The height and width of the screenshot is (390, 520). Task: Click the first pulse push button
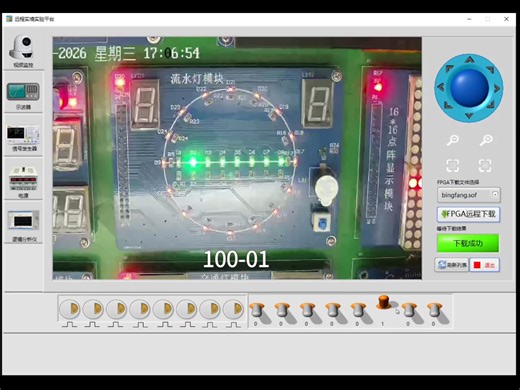[69, 309]
